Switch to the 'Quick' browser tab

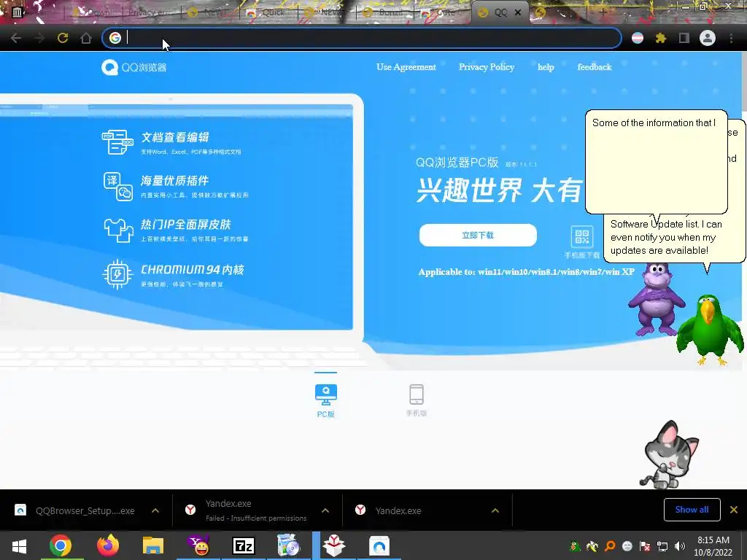[x=268, y=12]
